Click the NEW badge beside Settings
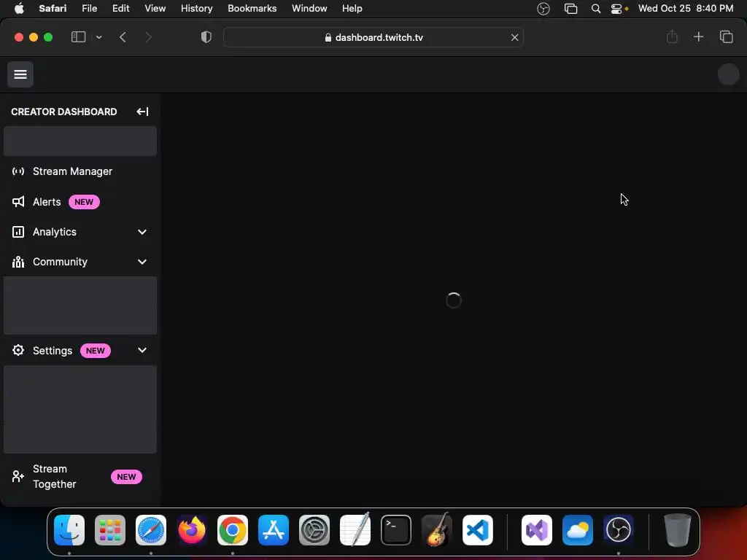747x560 pixels. click(x=96, y=351)
